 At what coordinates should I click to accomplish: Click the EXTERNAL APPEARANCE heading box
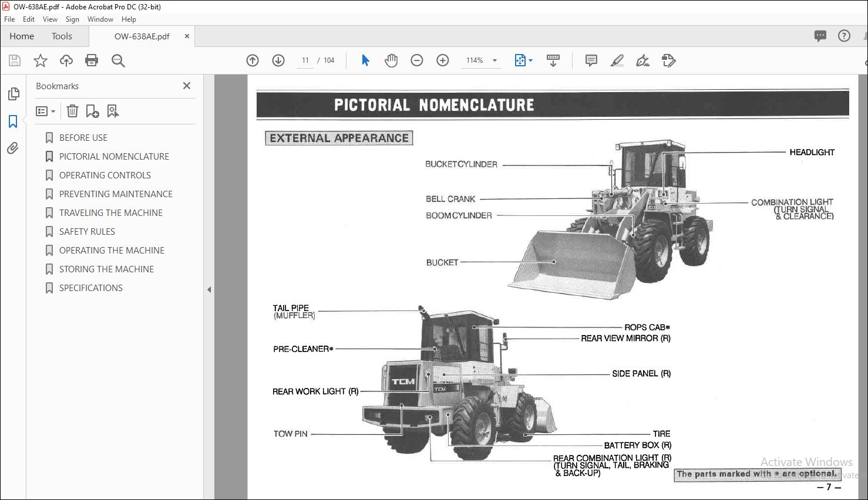click(339, 138)
